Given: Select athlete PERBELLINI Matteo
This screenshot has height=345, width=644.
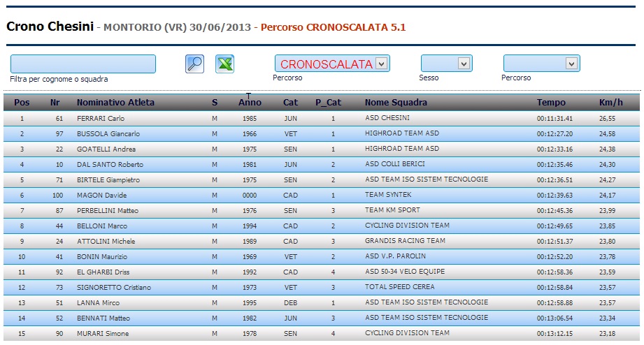Looking at the screenshot, I should [x=108, y=210].
